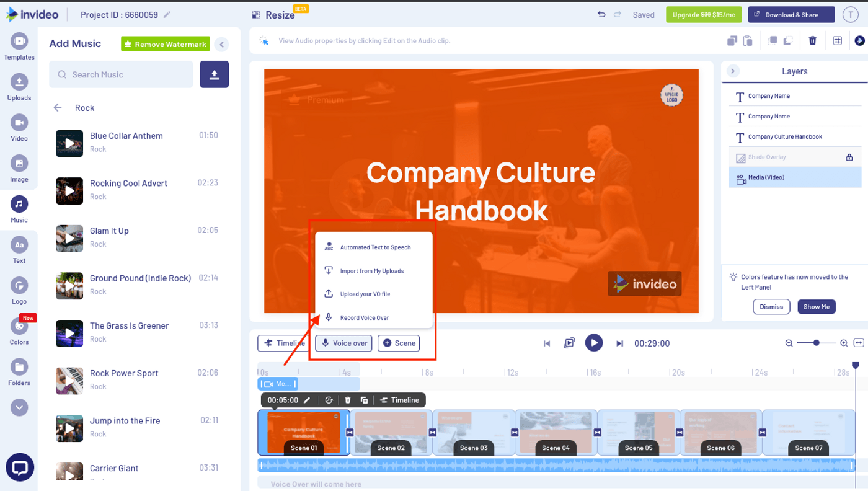Preview the Glam It Up track

point(69,238)
